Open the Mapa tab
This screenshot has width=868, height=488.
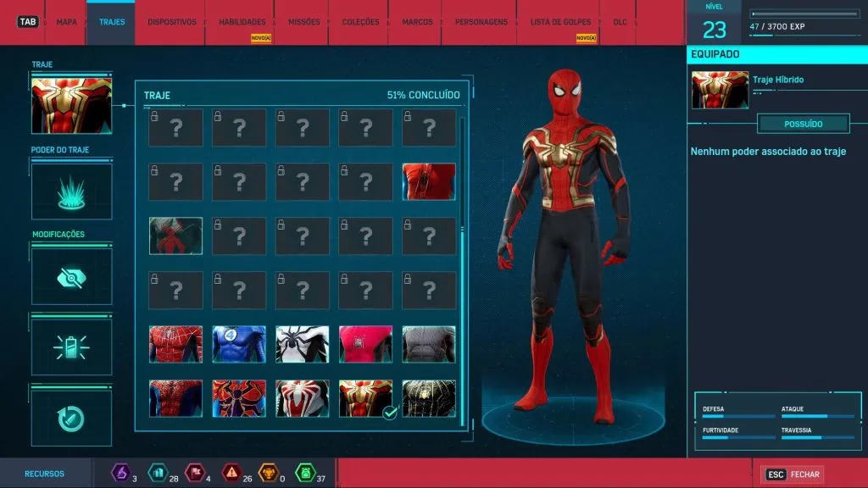tap(66, 22)
